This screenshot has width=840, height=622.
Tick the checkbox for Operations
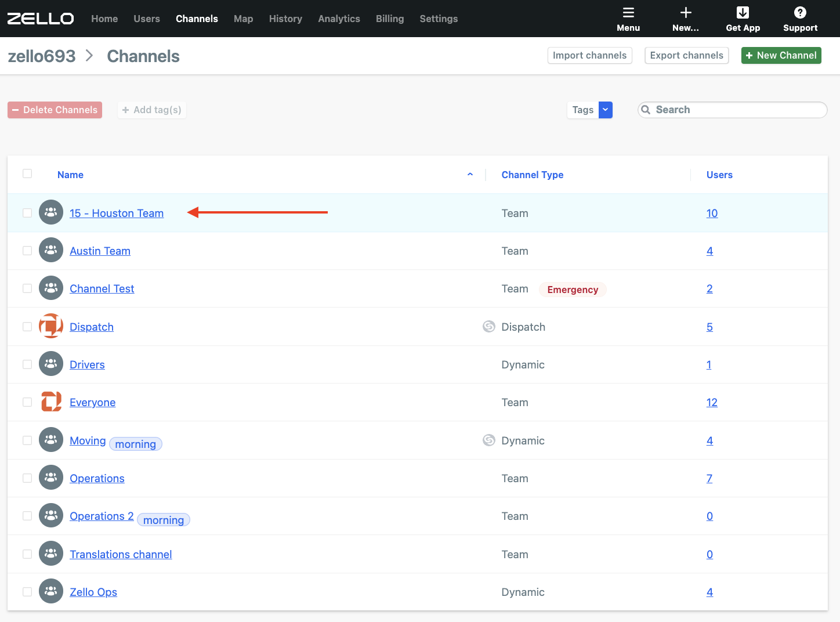[27, 478]
